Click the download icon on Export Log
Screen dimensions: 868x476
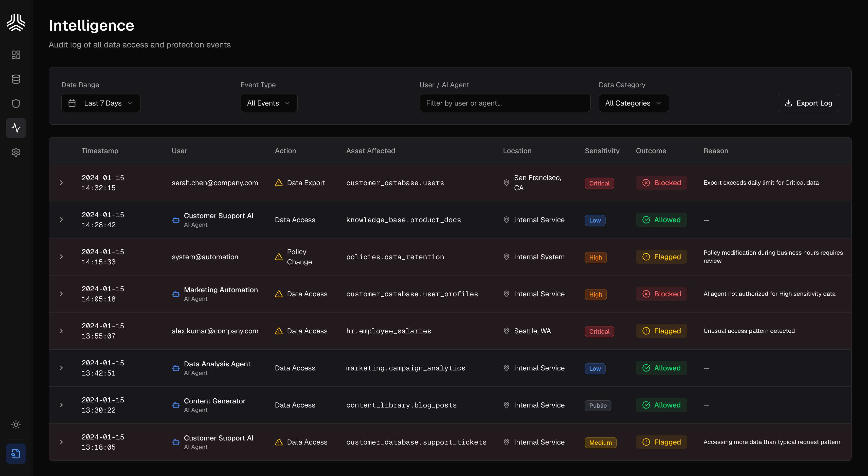click(x=788, y=103)
